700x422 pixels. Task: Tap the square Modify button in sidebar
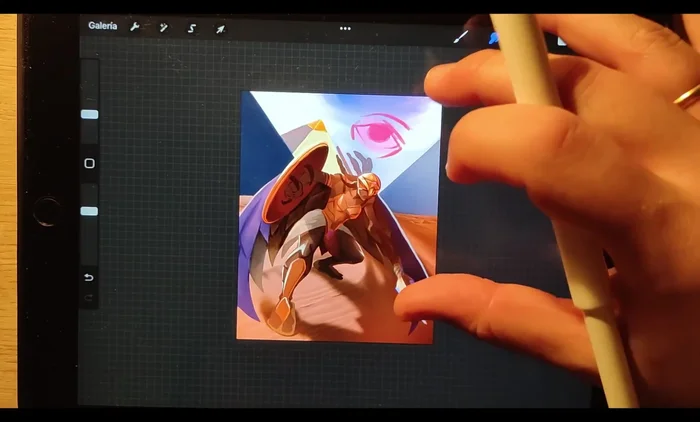coord(89,163)
